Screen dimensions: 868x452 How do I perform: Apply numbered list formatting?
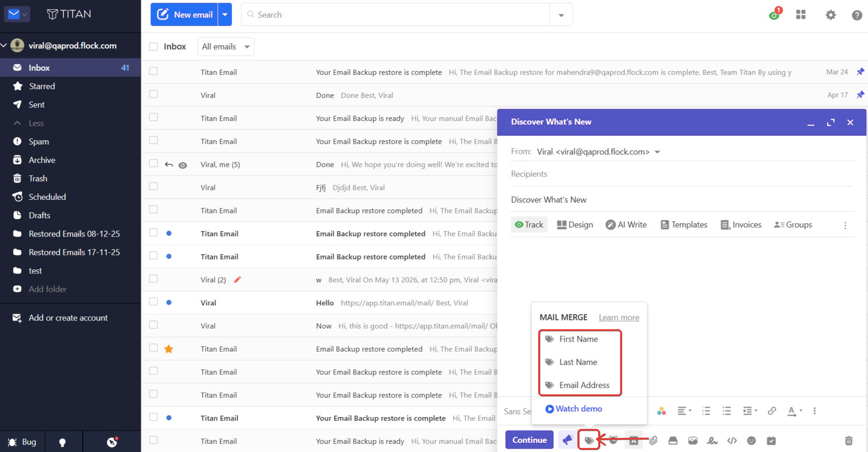click(x=706, y=410)
